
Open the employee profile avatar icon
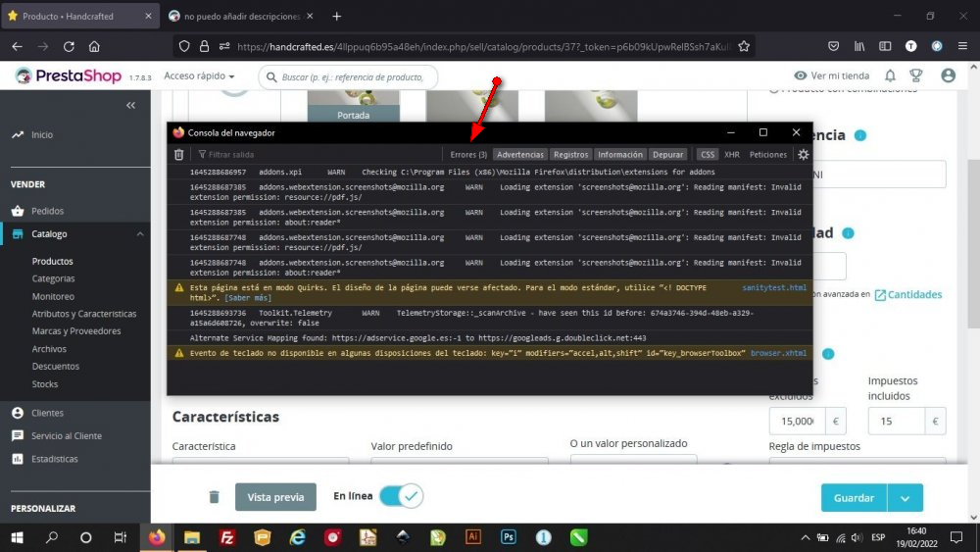[948, 75]
